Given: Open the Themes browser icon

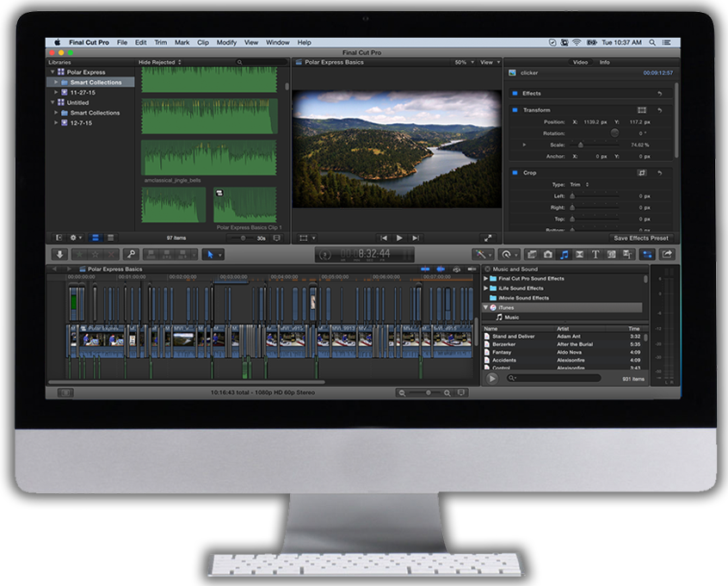Looking at the screenshot, I should click(x=627, y=254).
